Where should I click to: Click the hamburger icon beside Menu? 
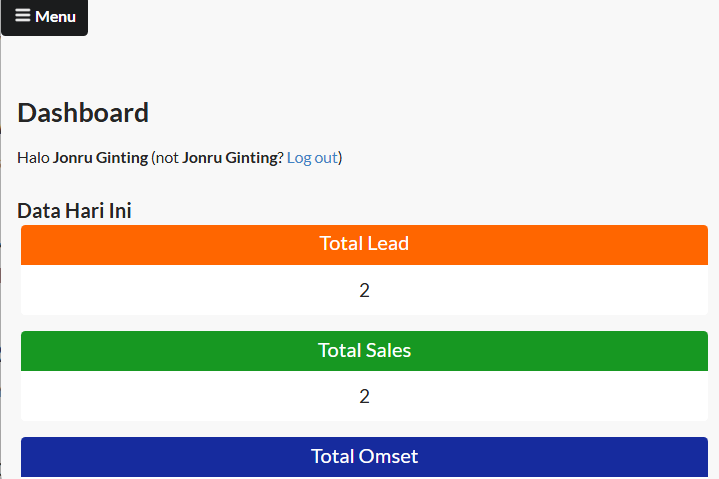tap(22, 16)
